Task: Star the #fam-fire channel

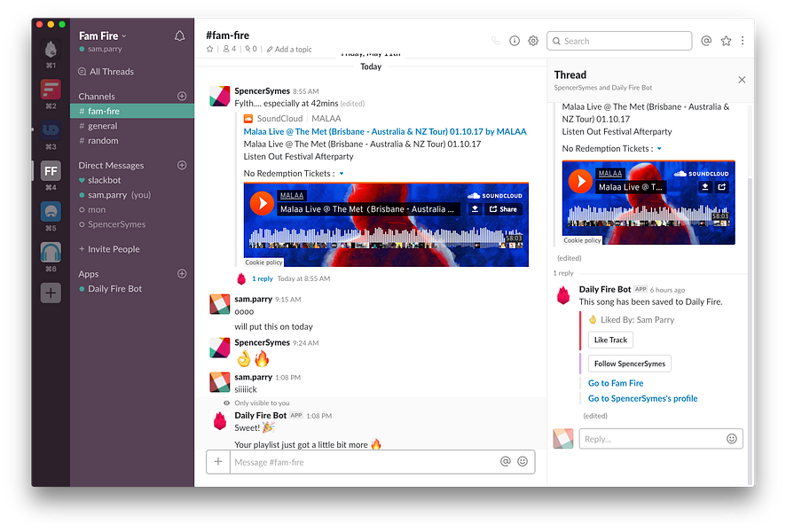Action: click(210, 49)
